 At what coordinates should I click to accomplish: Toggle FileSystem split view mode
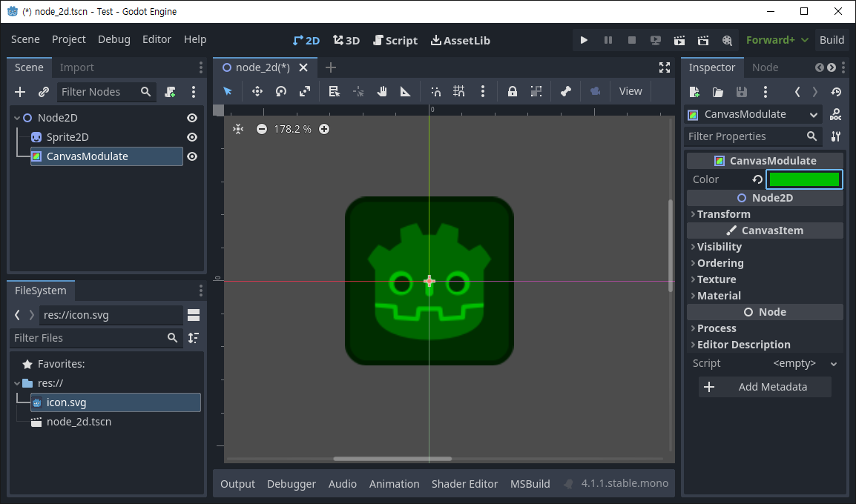point(194,315)
